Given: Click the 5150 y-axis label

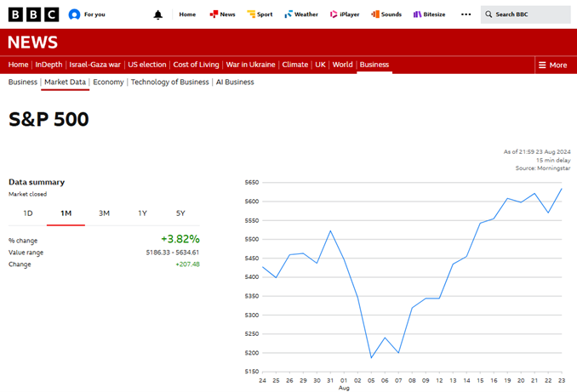Looking at the screenshot, I should [x=252, y=372].
